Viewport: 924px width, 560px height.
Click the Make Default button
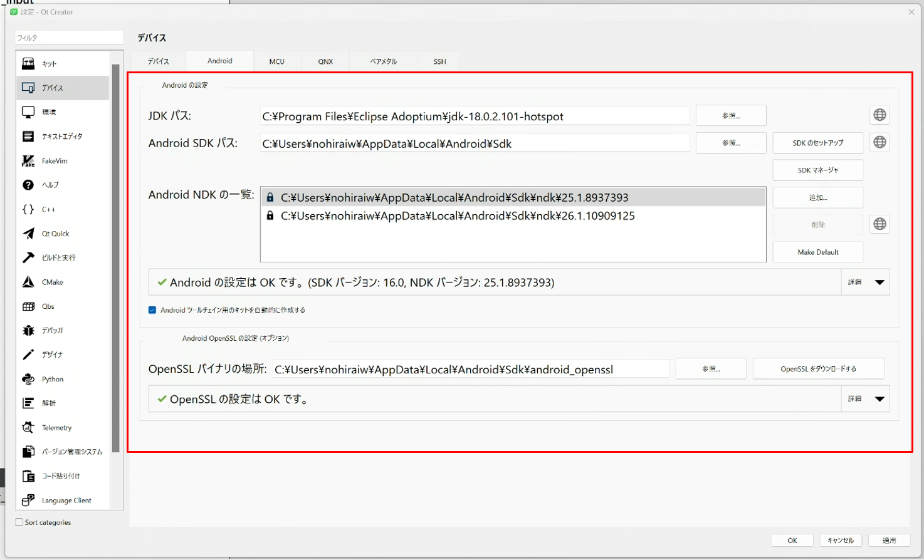[x=817, y=252]
